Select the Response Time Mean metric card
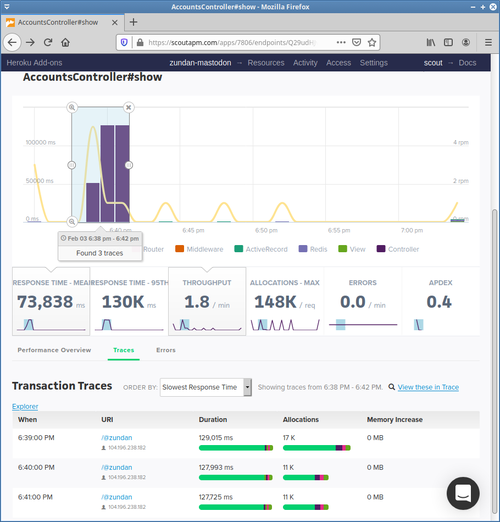 (51, 301)
